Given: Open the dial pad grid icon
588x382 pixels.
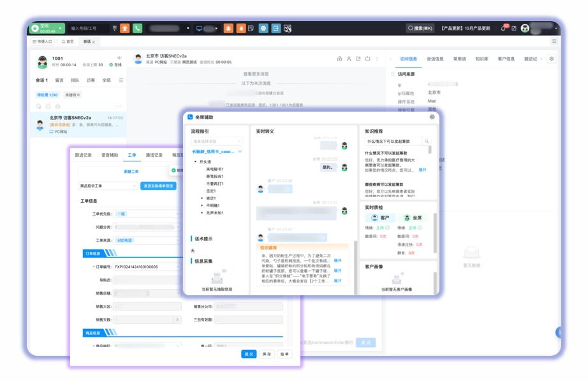Looking at the screenshot, I should (x=115, y=29).
